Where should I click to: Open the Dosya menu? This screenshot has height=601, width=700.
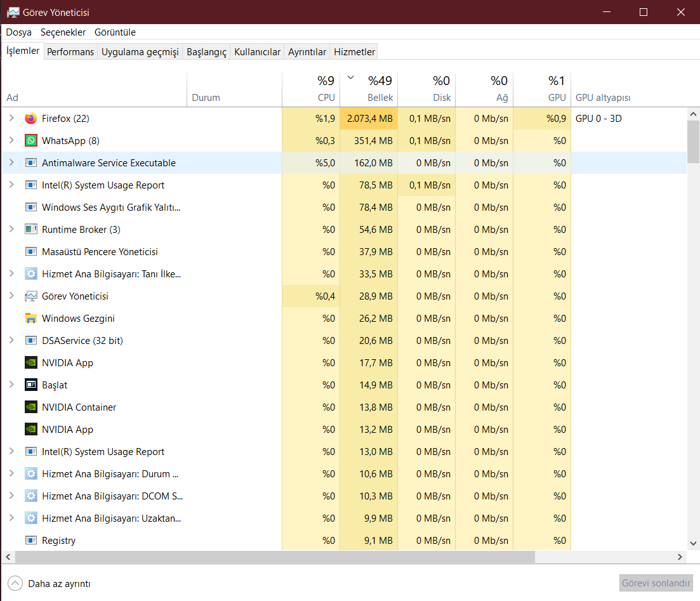click(19, 32)
